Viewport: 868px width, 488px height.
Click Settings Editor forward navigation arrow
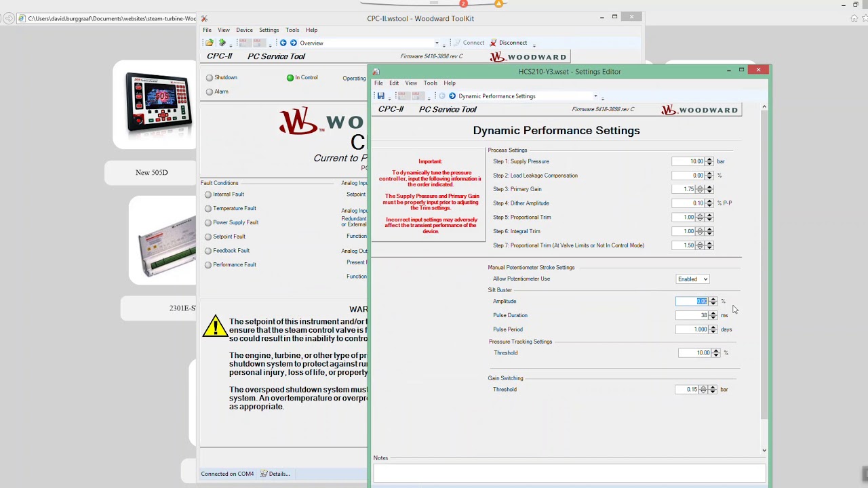coord(452,96)
